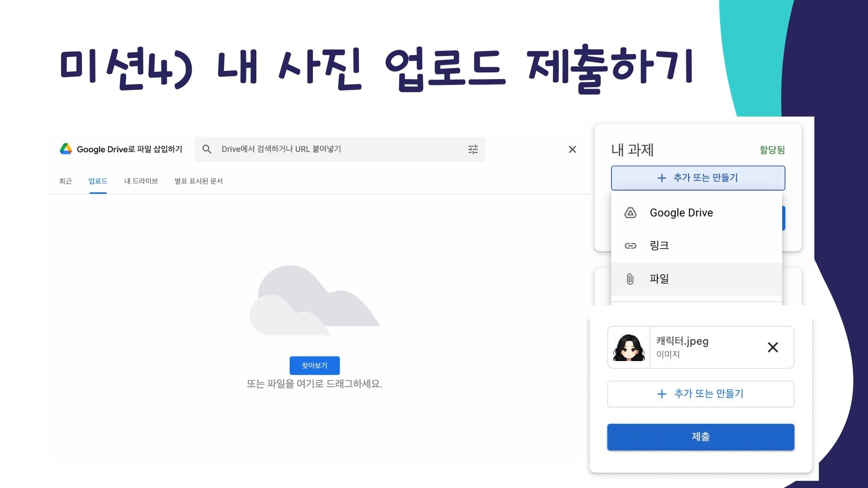This screenshot has width=868, height=488.
Task: Go to 별표 표시된 문서 tab
Action: pyautogui.click(x=198, y=181)
